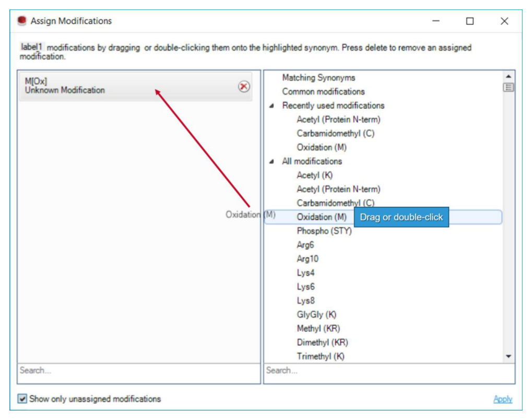Select Acetyl (K) in All modifications
Image resolution: width=532 pixels, height=420 pixels.
pos(314,175)
